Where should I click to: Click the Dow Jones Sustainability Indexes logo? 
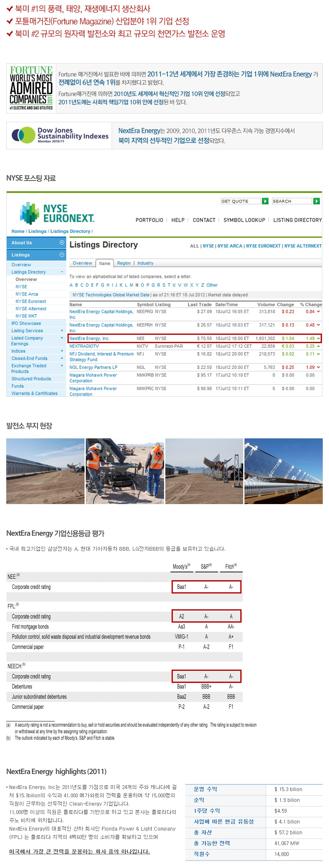pyautogui.click(x=60, y=135)
